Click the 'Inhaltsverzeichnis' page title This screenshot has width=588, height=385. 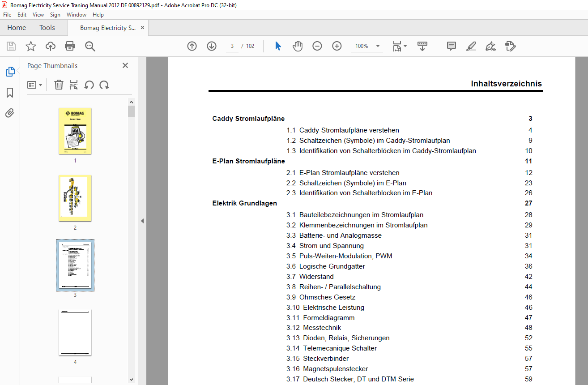point(507,84)
